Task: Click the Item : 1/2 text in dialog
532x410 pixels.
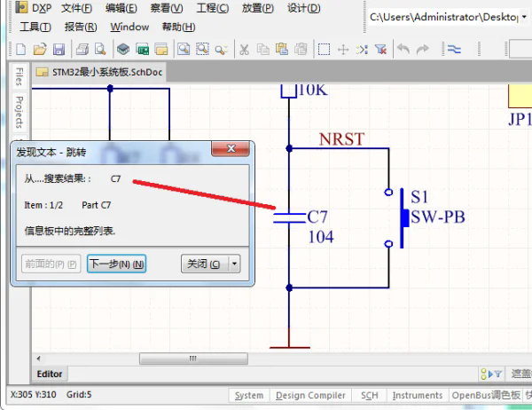Action: click(x=43, y=205)
